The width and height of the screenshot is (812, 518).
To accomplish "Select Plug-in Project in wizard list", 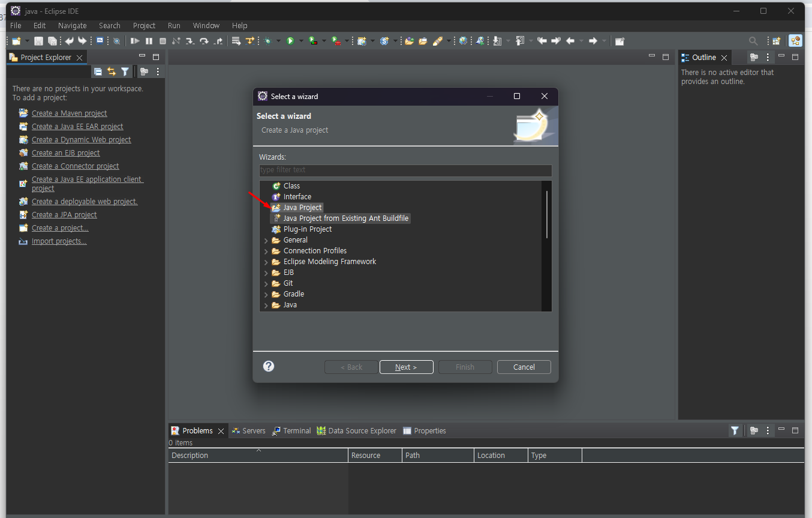I will [308, 229].
